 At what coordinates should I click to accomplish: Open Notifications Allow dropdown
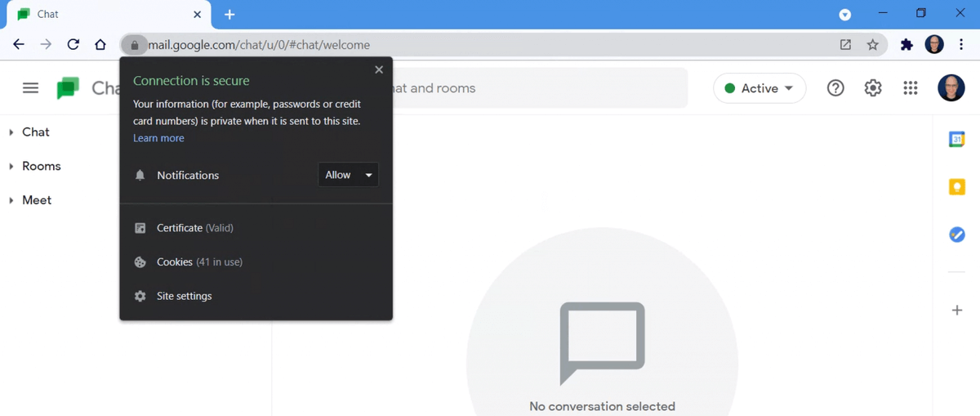348,175
